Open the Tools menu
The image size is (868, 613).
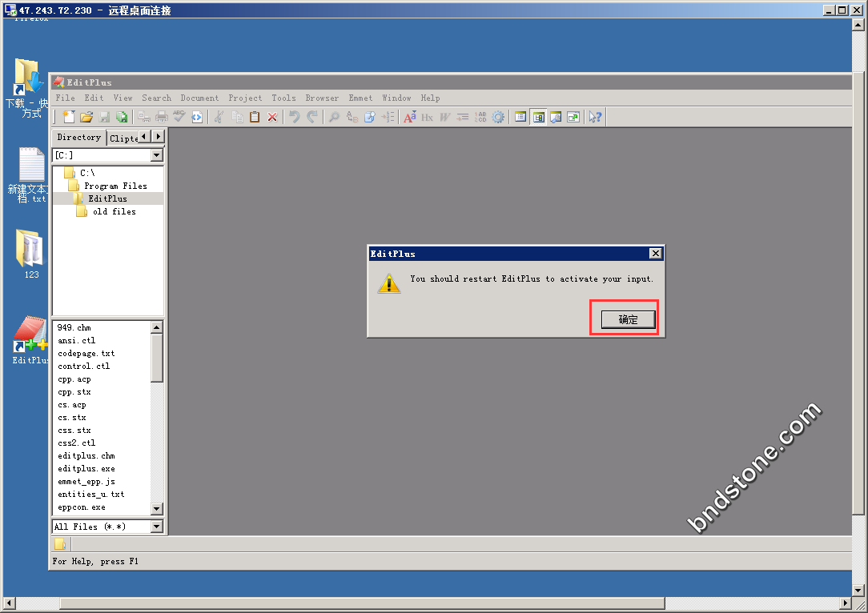(x=283, y=98)
